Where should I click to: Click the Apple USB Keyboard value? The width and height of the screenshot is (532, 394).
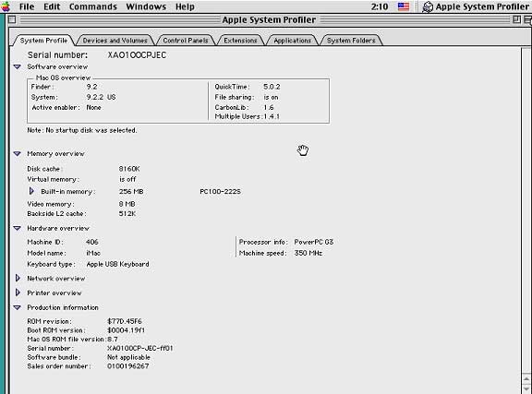(x=117, y=264)
